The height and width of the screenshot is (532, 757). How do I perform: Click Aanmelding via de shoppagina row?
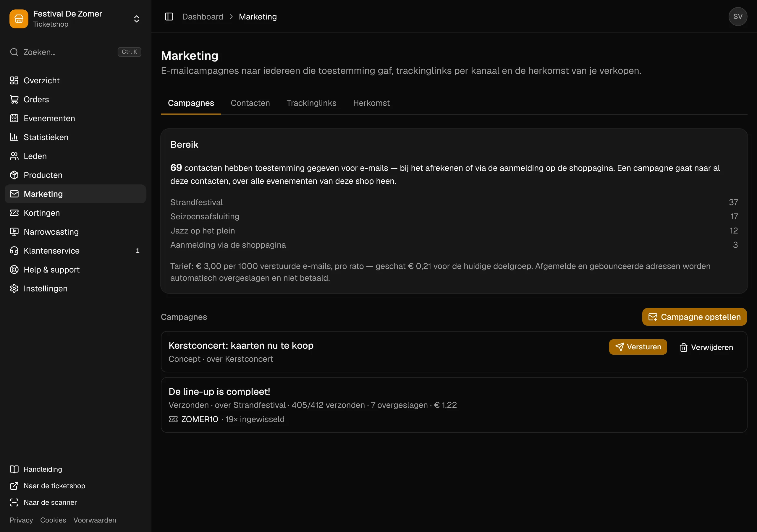454,245
